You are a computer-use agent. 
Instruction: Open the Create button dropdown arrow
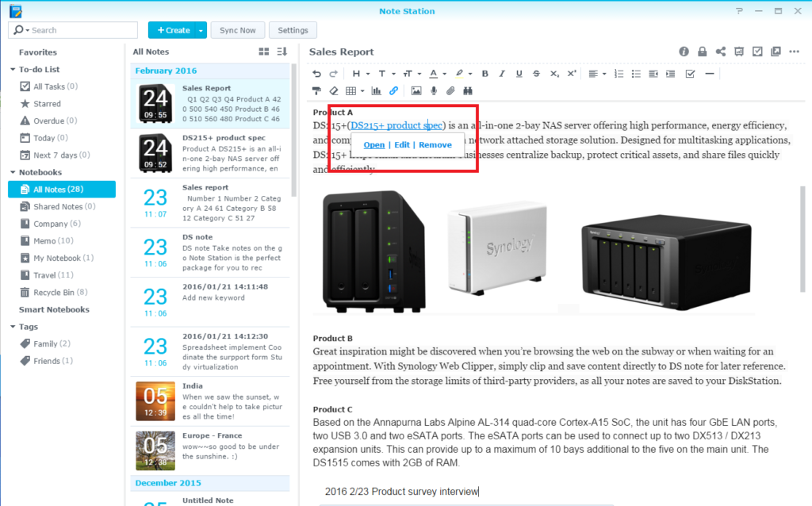(201, 30)
